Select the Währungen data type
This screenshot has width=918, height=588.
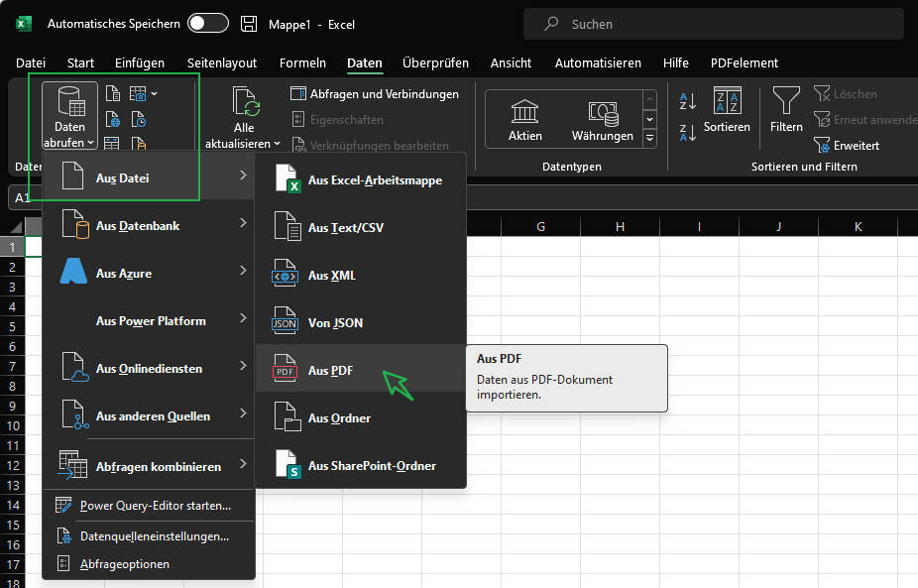(603, 119)
